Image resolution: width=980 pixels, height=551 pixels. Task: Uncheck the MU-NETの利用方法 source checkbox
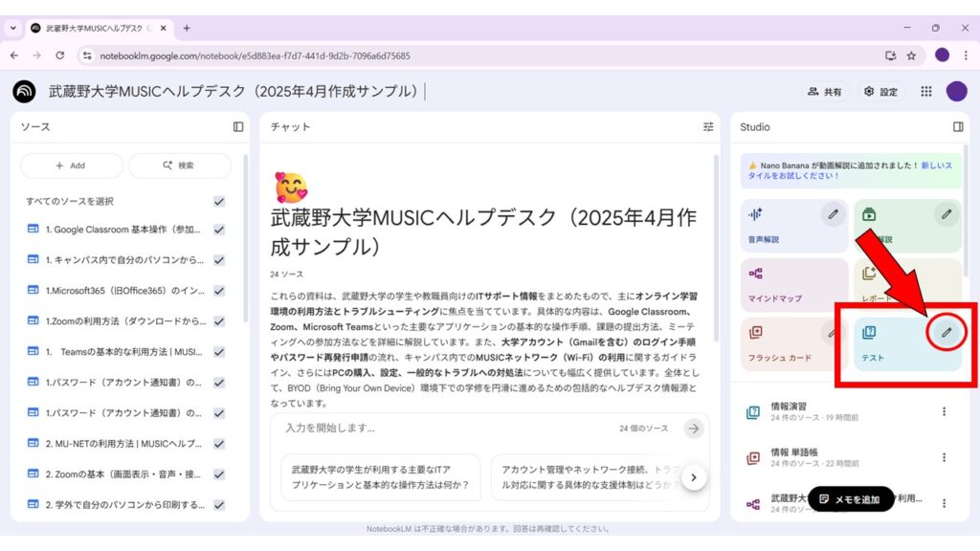coord(219,443)
